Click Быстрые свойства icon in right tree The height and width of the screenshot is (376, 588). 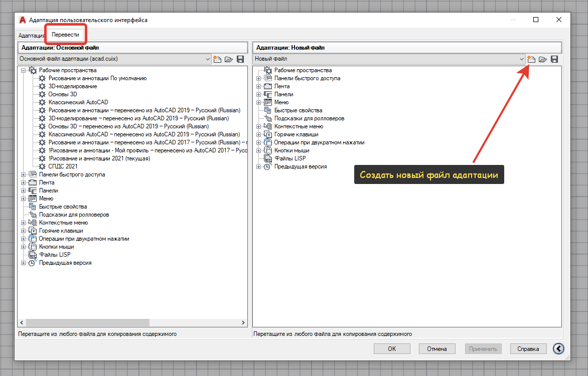coord(268,110)
